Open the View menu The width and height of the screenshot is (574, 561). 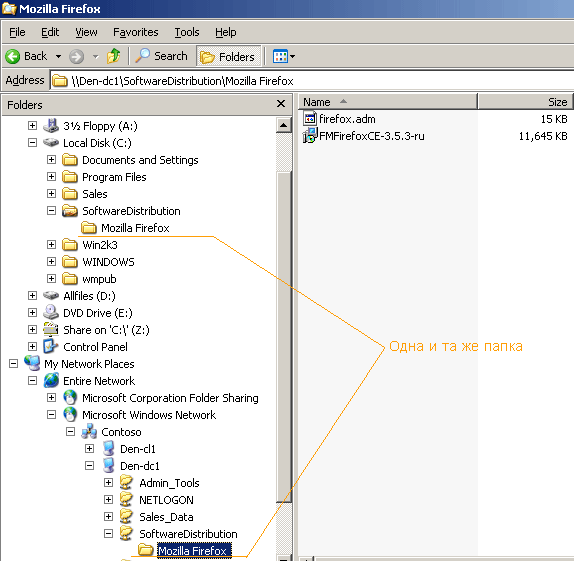click(x=86, y=32)
